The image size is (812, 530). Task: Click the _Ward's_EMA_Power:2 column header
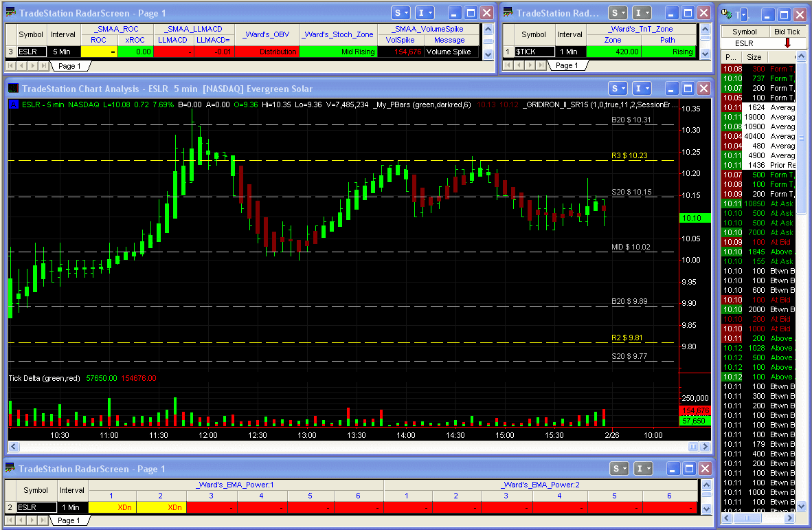pos(541,485)
